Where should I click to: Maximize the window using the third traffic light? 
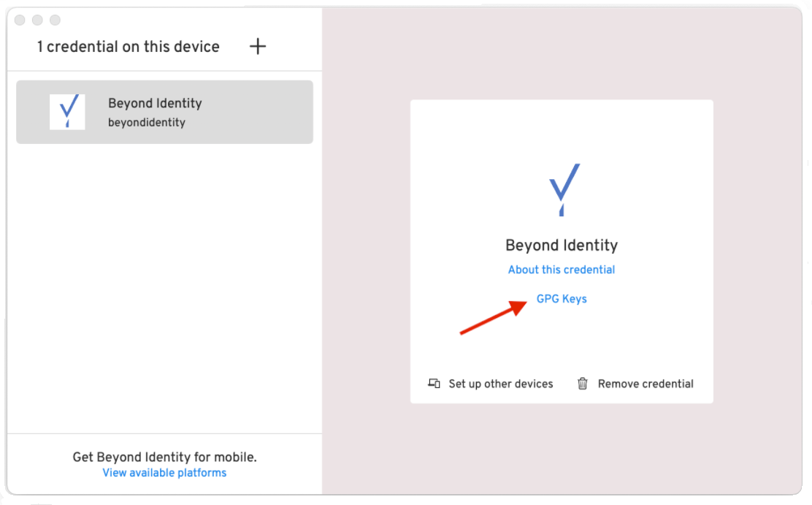(x=55, y=20)
